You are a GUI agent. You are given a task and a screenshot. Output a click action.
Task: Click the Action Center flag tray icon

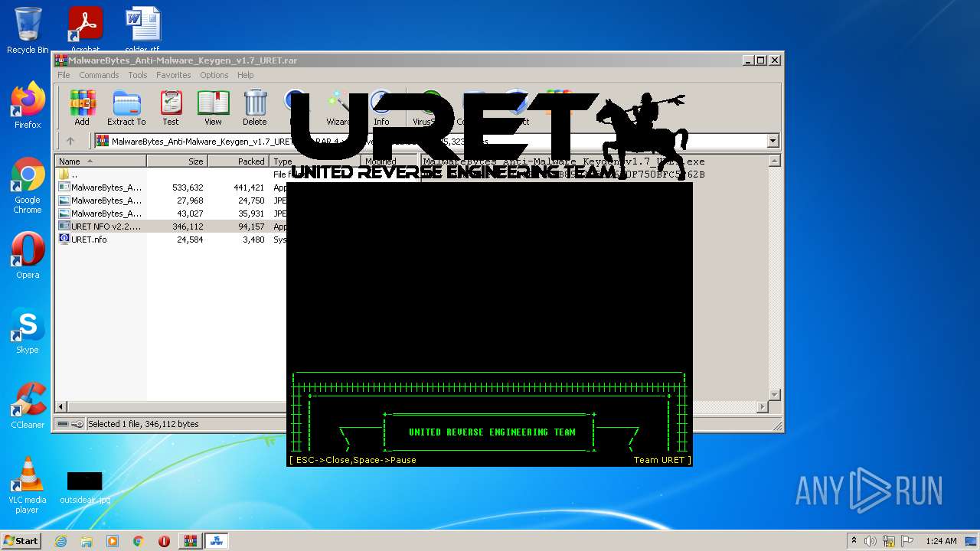(907, 541)
